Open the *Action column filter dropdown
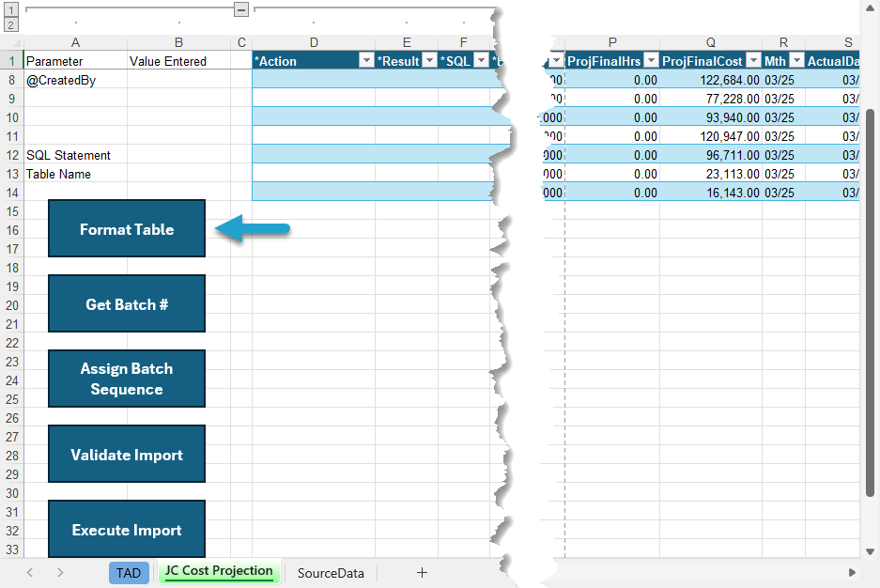The image size is (880, 588). 366,61
